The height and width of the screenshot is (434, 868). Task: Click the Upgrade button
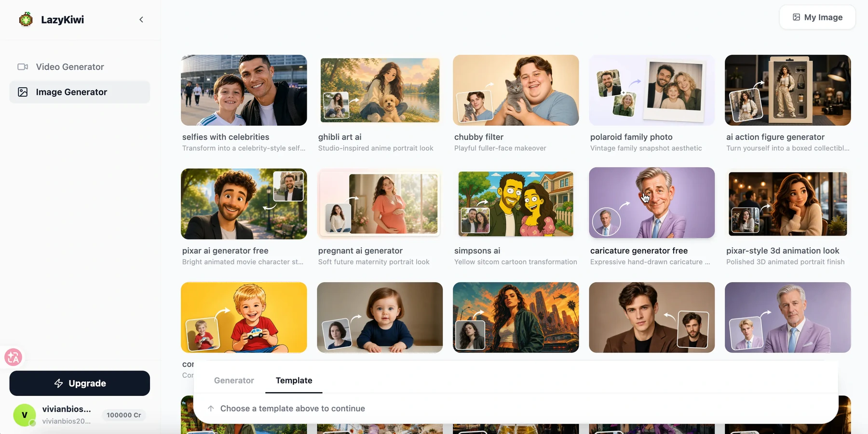coord(80,383)
